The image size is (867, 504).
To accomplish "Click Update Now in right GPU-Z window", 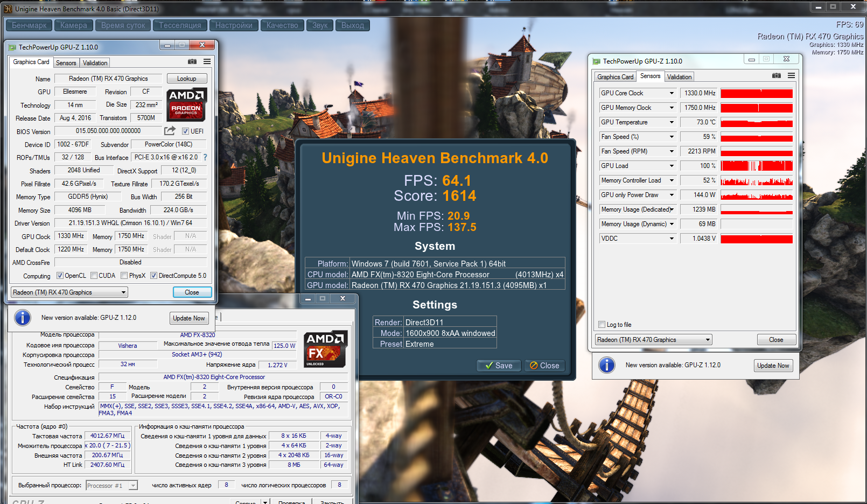I will (x=773, y=366).
